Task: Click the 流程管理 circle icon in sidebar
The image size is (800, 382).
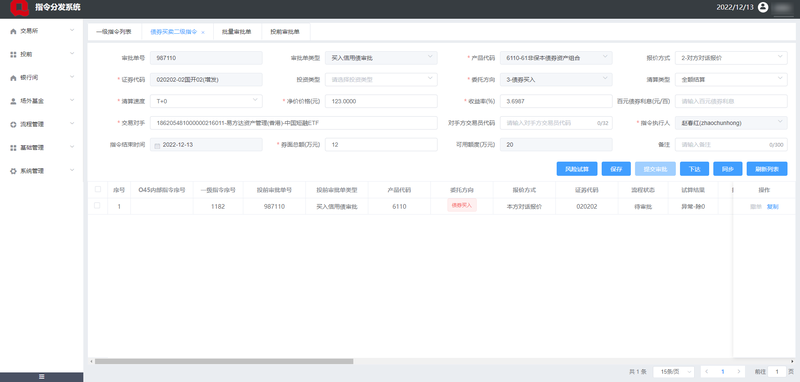Action: (x=13, y=124)
